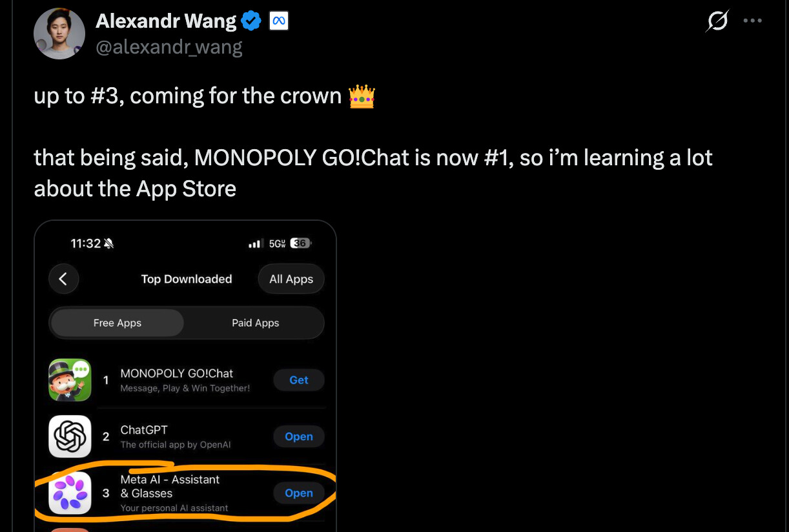Click the Meta affiliation badge icon

tap(278, 21)
